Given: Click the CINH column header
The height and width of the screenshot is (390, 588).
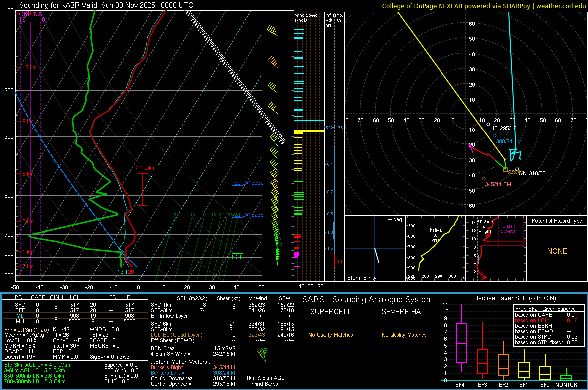Looking at the screenshot, I should coord(57,297).
